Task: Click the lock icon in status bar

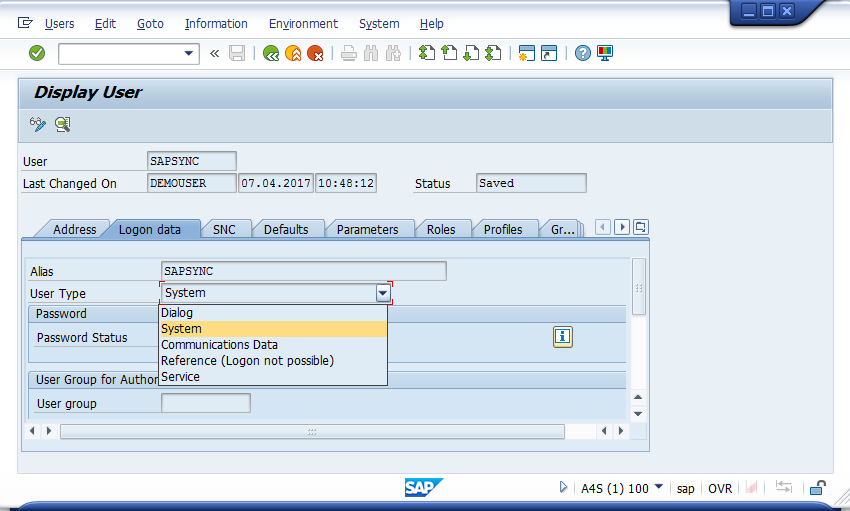Action: click(x=817, y=488)
